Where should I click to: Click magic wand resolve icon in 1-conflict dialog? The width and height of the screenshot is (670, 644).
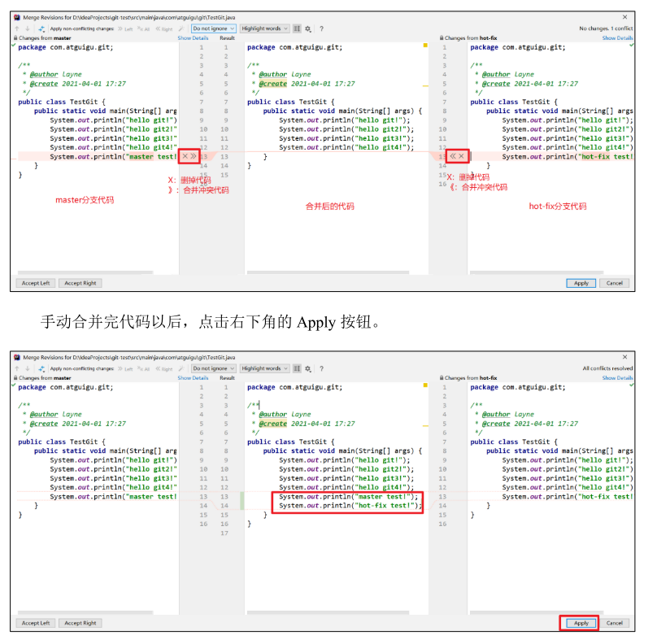(x=181, y=28)
